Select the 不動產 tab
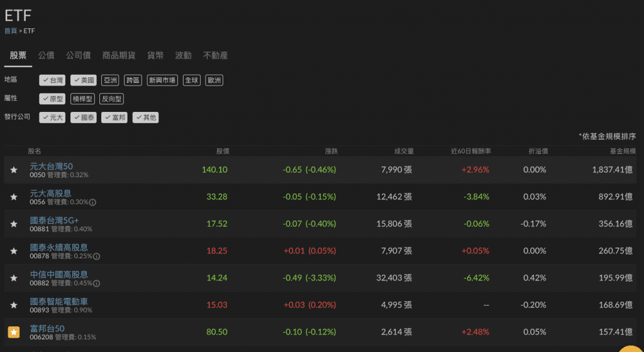 coord(215,55)
